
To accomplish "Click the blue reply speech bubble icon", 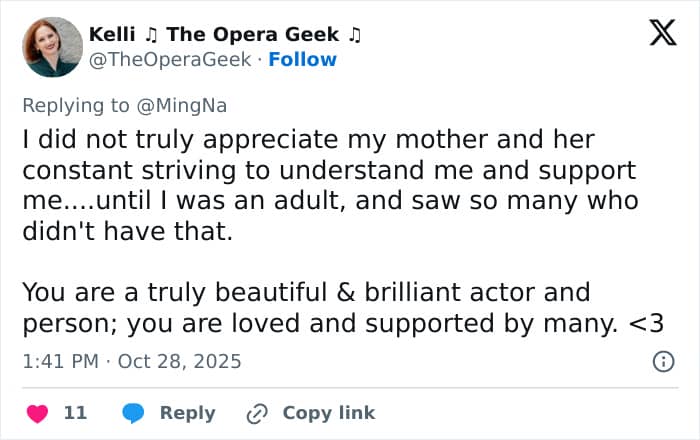I will click(x=133, y=413).
